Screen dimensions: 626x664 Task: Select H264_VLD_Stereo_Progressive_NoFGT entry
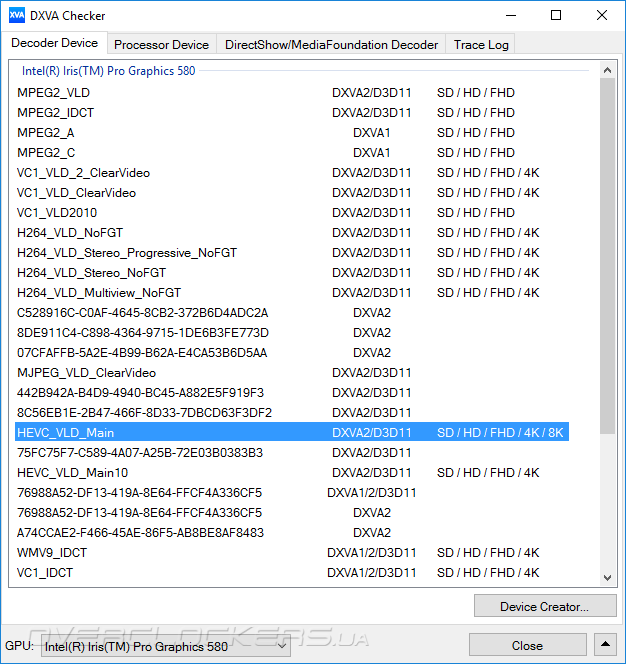click(292, 252)
